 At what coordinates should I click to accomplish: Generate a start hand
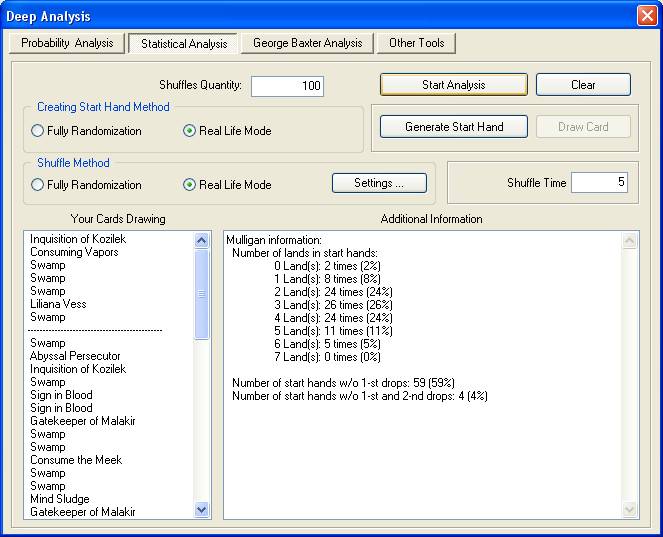pyautogui.click(x=454, y=126)
